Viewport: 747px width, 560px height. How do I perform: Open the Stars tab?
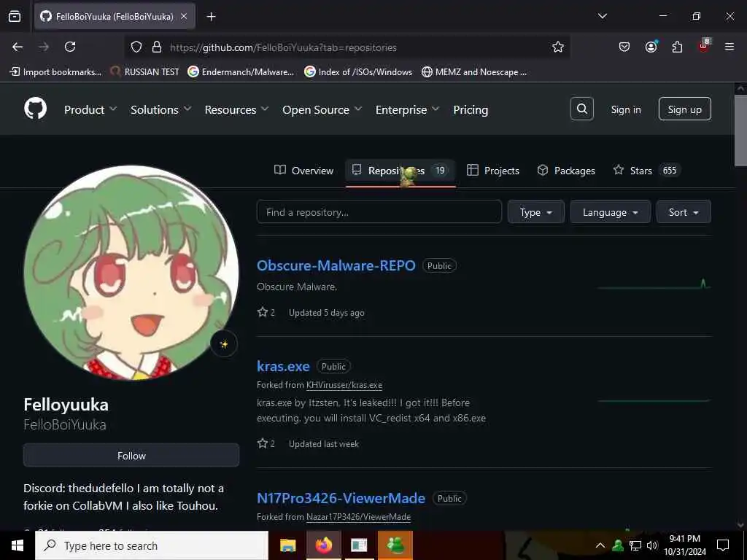pyautogui.click(x=648, y=171)
